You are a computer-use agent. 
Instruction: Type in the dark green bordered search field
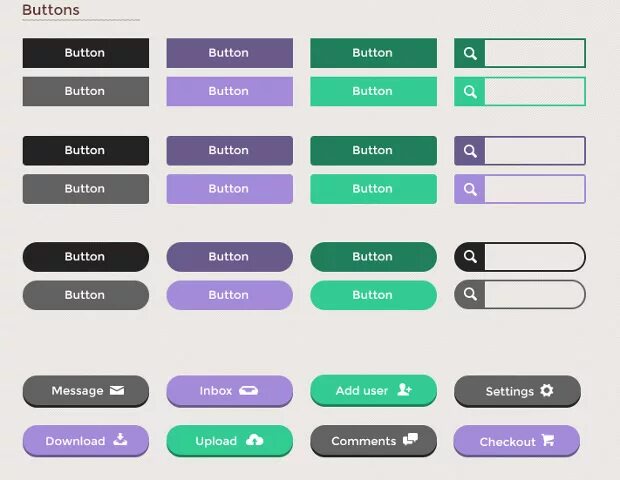point(534,53)
